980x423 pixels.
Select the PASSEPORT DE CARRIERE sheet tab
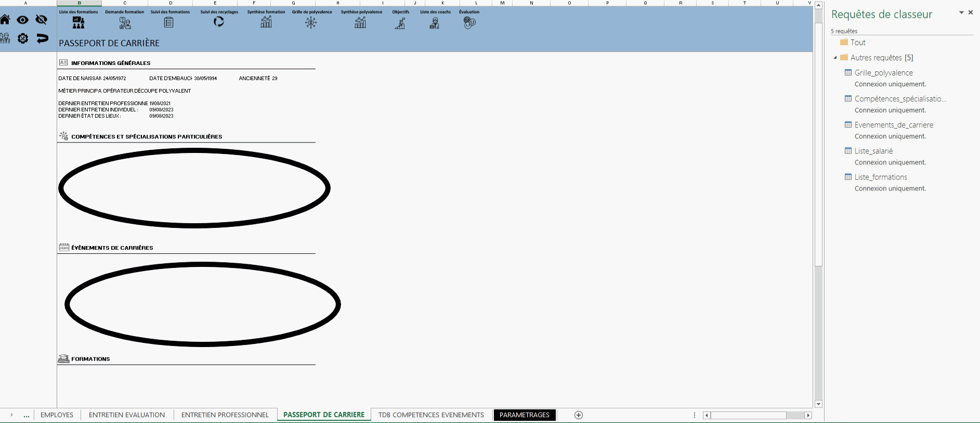point(324,415)
